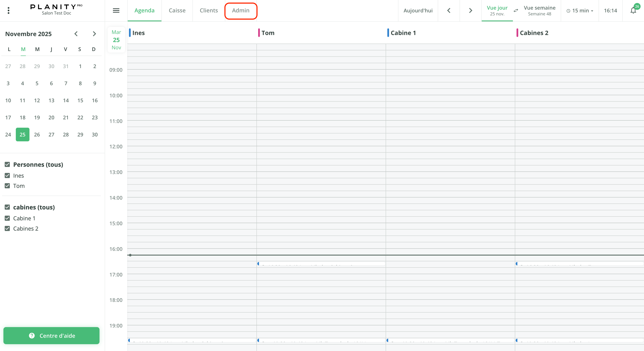Click the day/week view swap arrows icon
This screenshot has width=644, height=351.
(516, 10)
